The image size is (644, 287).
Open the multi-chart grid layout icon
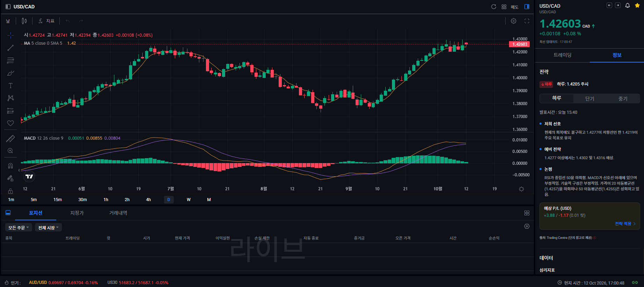tap(504, 7)
